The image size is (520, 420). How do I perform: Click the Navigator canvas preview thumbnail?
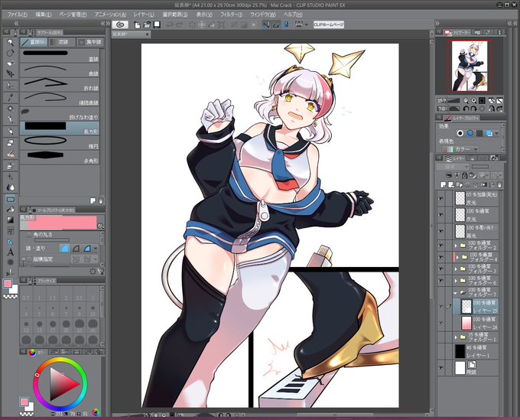[x=470, y=67]
